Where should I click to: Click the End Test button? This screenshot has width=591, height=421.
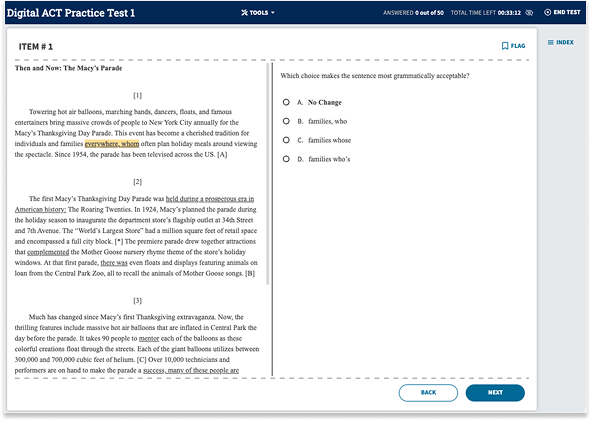click(x=562, y=12)
